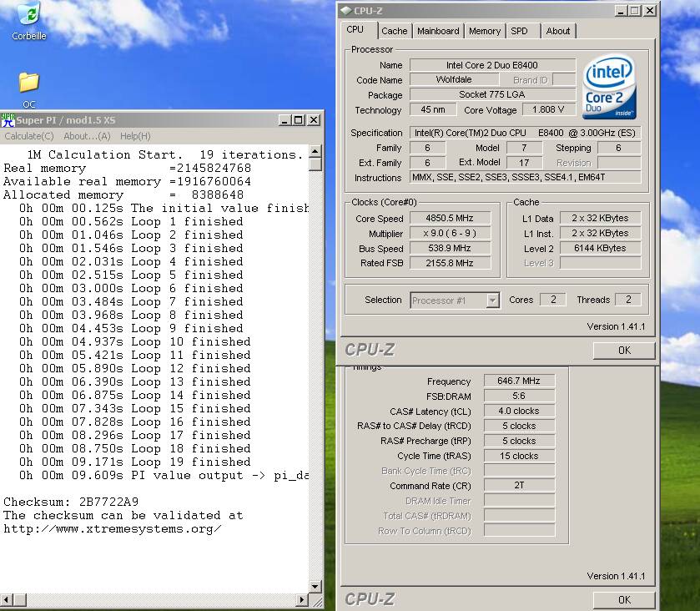Click Super PI horizontal scrollbar left arrow
The height and width of the screenshot is (611, 700).
pos(6,599)
